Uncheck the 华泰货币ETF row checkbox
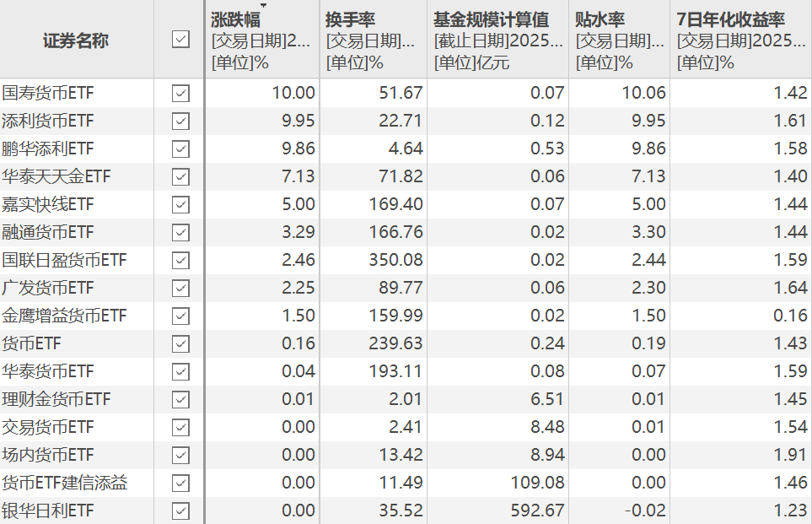 coord(180,371)
